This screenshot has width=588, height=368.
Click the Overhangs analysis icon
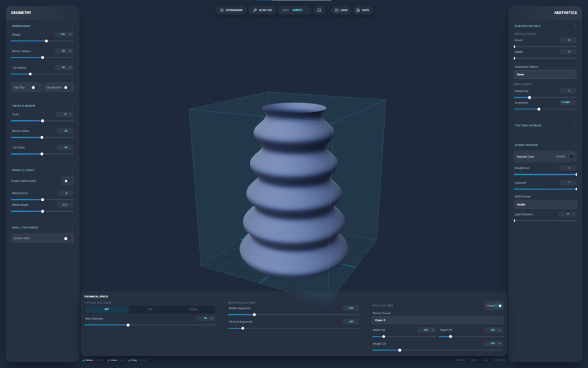[x=222, y=10]
